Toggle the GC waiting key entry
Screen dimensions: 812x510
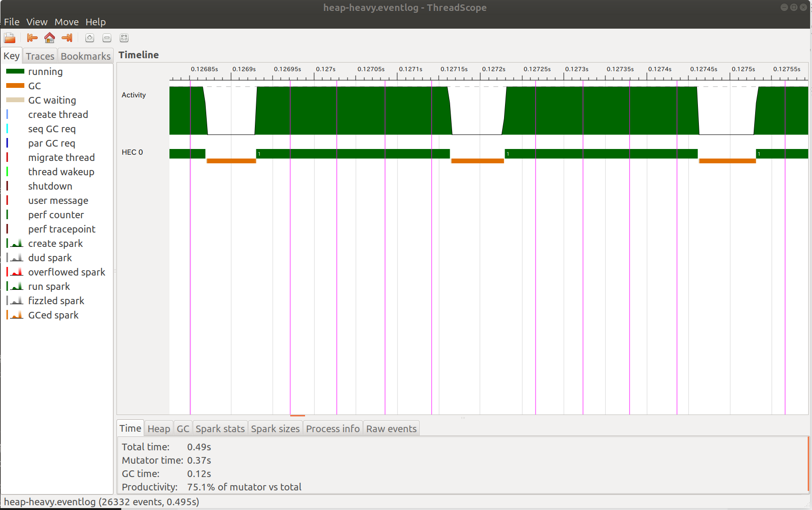(52, 100)
